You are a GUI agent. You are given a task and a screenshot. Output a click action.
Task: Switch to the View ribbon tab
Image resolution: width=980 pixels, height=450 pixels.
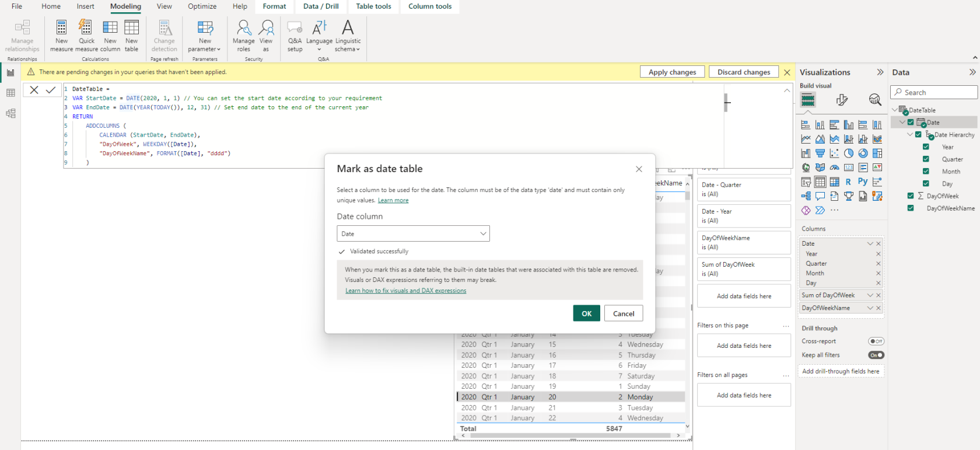pyautogui.click(x=164, y=6)
